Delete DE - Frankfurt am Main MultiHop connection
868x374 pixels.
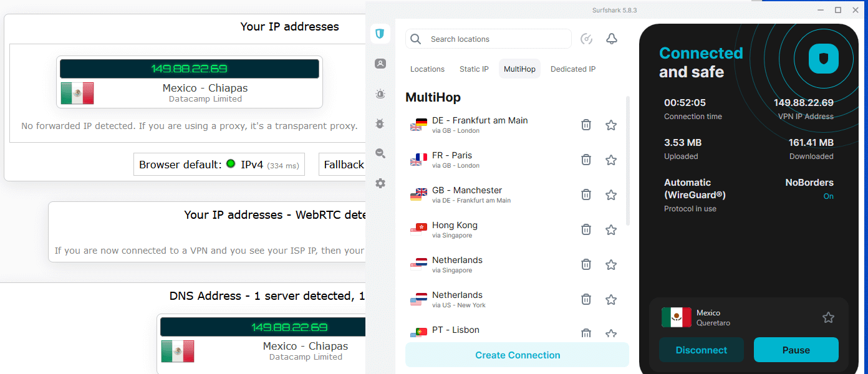(586, 125)
